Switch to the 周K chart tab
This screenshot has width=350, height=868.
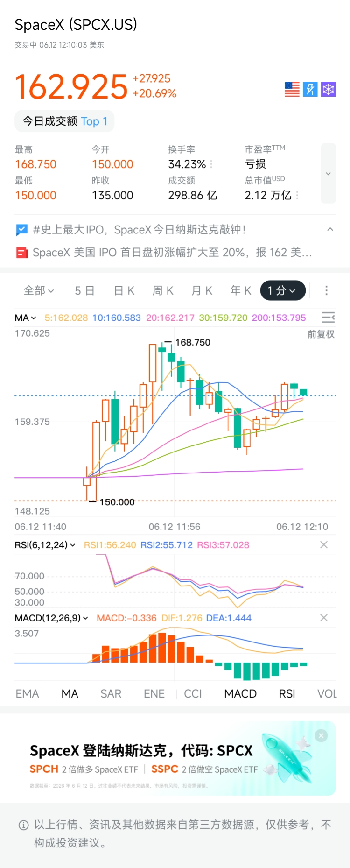click(163, 290)
